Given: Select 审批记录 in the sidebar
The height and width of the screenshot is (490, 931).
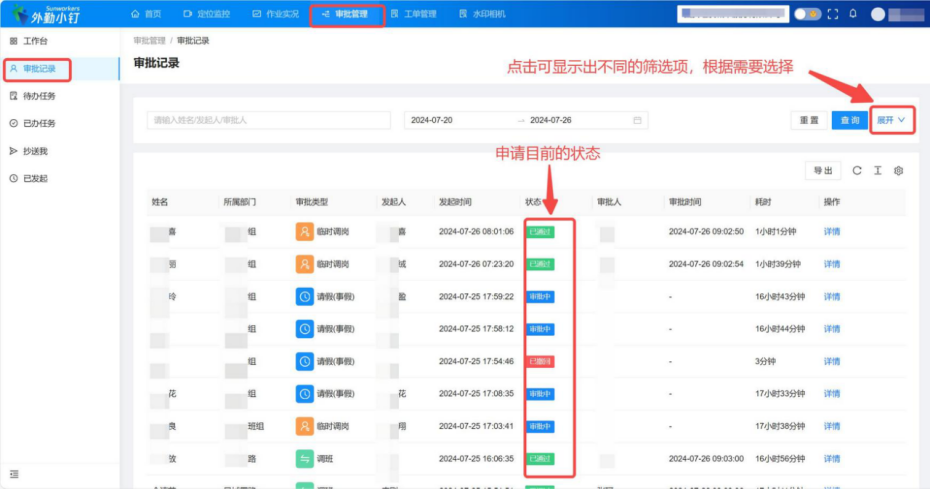Looking at the screenshot, I should point(59,69).
